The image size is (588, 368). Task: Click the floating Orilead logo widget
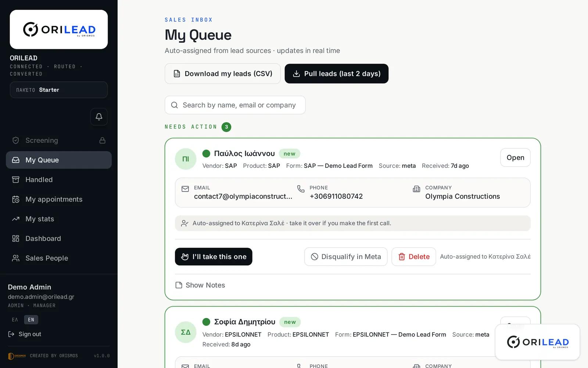[538, 342]
